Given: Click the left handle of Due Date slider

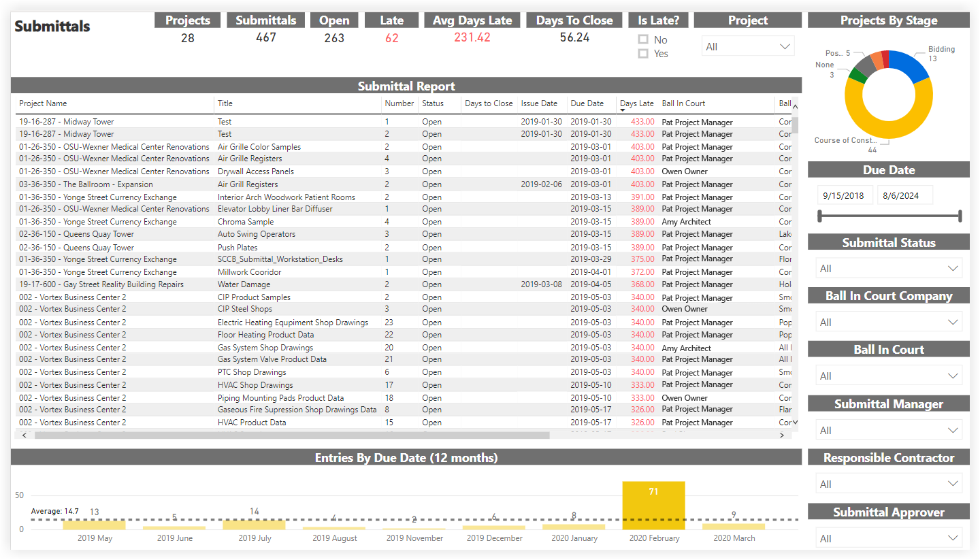Looking at the screenshot, I should [820, 216].
